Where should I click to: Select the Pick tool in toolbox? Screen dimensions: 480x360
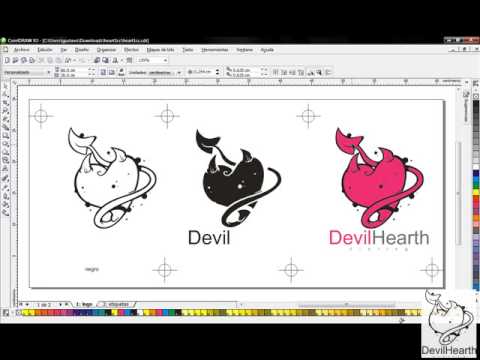(6, 86)
